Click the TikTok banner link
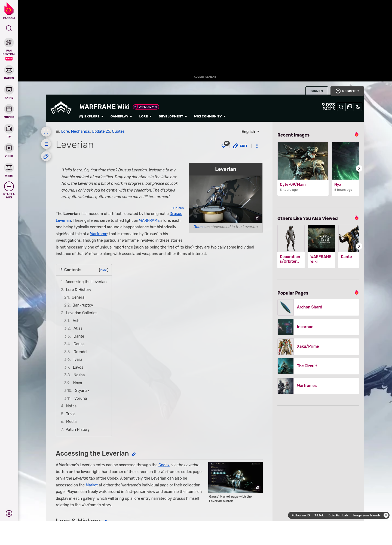The image size is (392, 545). click(x=319, y=515)
